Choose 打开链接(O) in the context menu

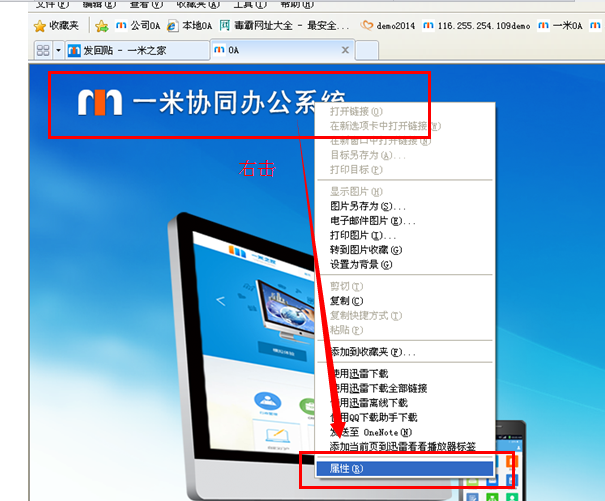405,112
